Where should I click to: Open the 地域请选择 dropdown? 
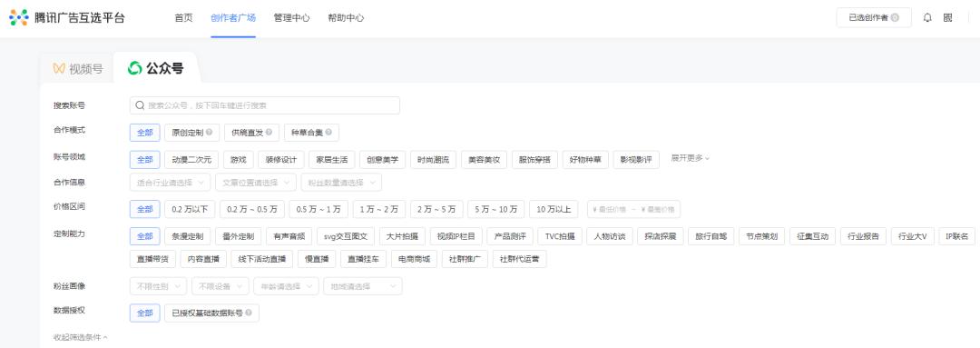[362, 286]
